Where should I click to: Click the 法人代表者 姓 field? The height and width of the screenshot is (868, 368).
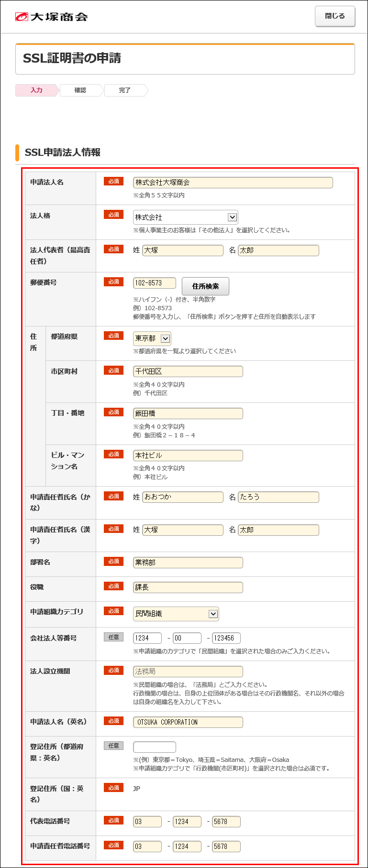pos(183,250)
